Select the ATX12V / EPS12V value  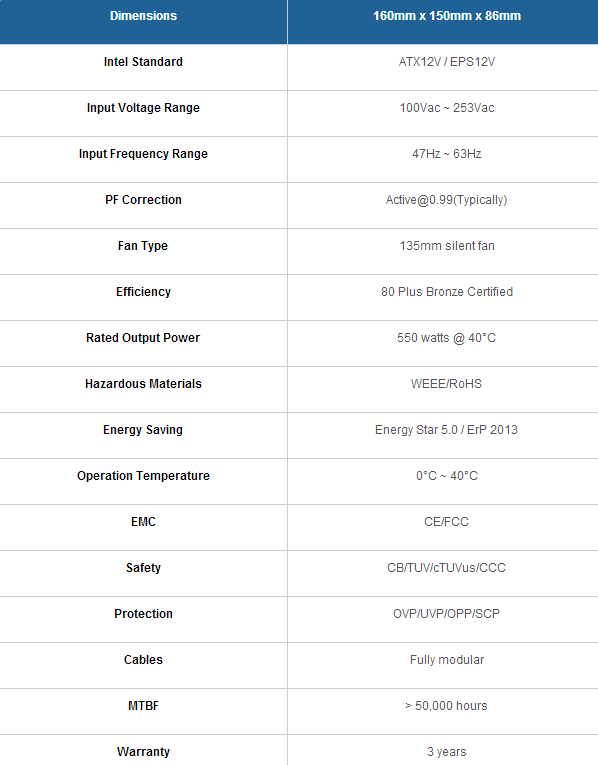click(447, 62)
